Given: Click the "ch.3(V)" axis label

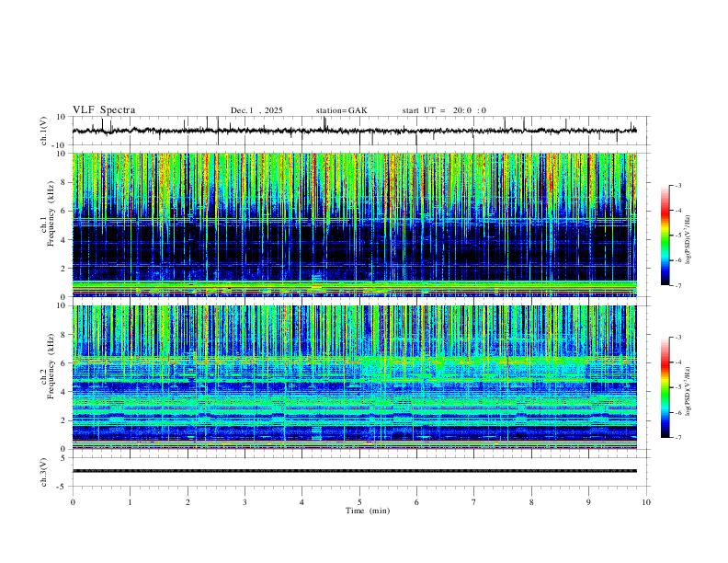Looking at the screenshot, I should [44, 472].
